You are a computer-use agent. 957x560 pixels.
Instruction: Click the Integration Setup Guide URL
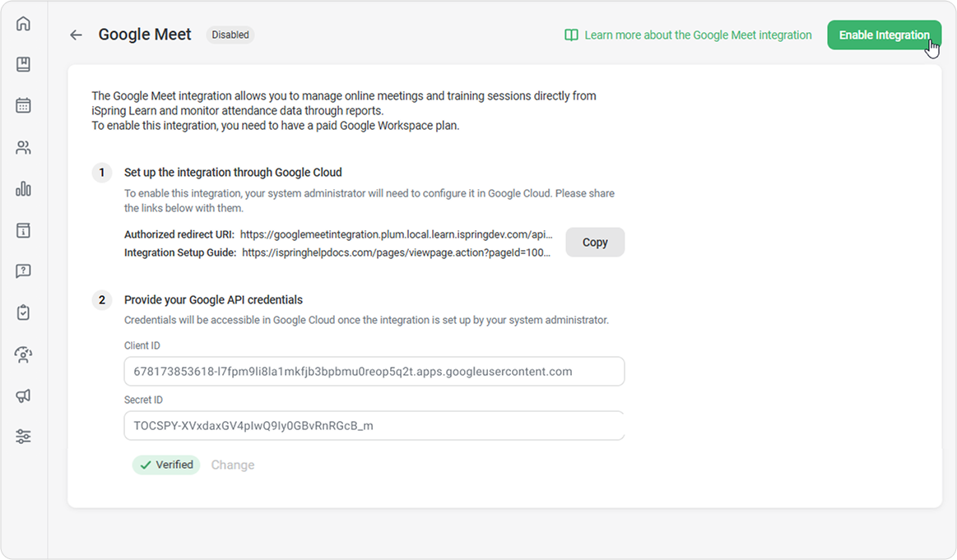click(396, 252)
